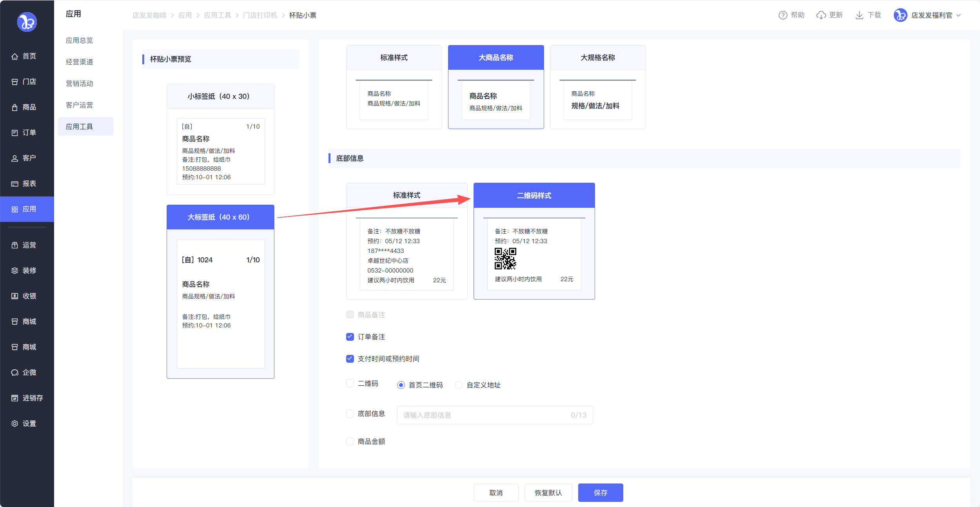The image size is (980, 507).
Task: Open the 设置 settings gear icon
Action: pyautogui.click(x=15, y=423)
